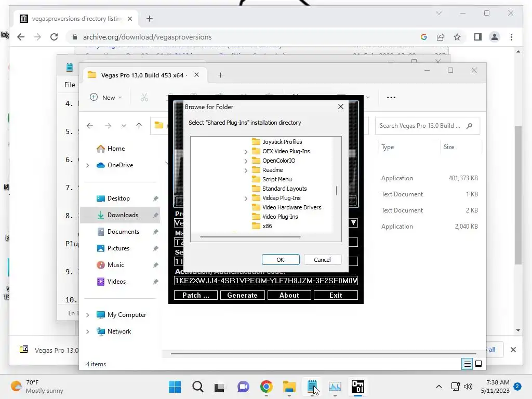Open the product name dropdown arrow
The image size is (532, 399).
coord(353,223)
